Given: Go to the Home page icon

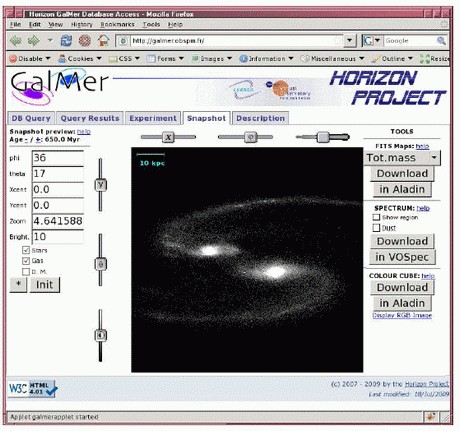Looking at the screenshot, I should [x=104, y=41].
